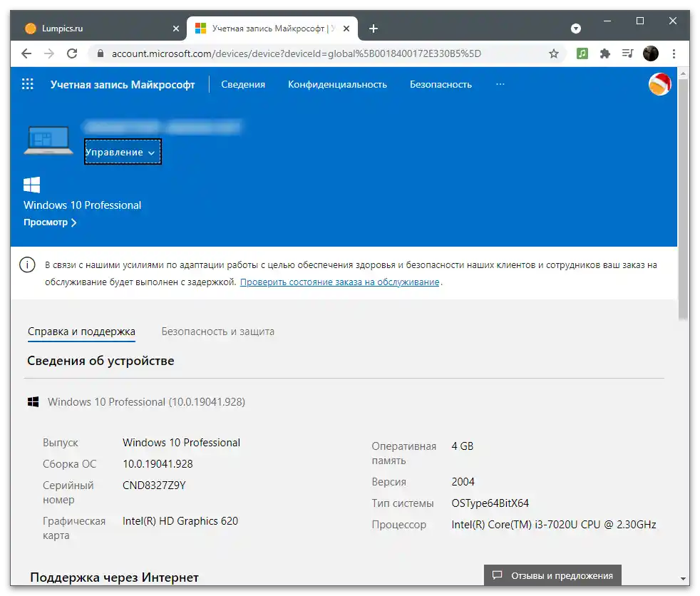
Task: Select the Справка и поддержка tab
Action: (81, 332)
